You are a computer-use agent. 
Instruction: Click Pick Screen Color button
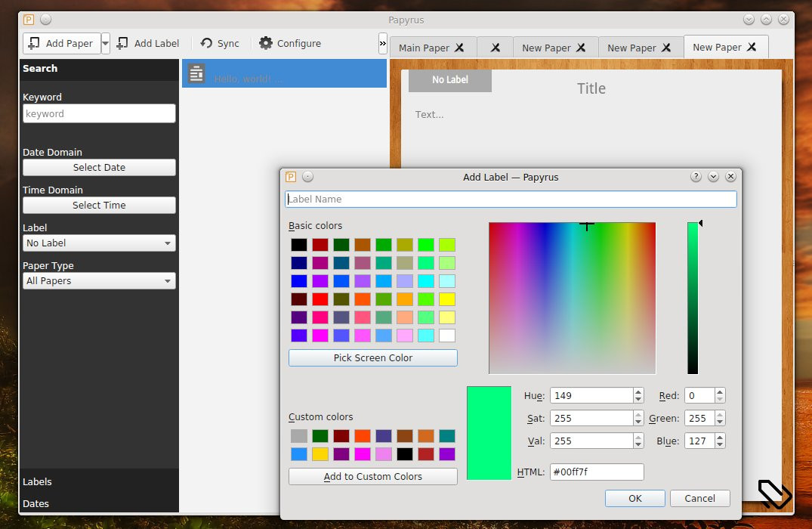[373, 358]
